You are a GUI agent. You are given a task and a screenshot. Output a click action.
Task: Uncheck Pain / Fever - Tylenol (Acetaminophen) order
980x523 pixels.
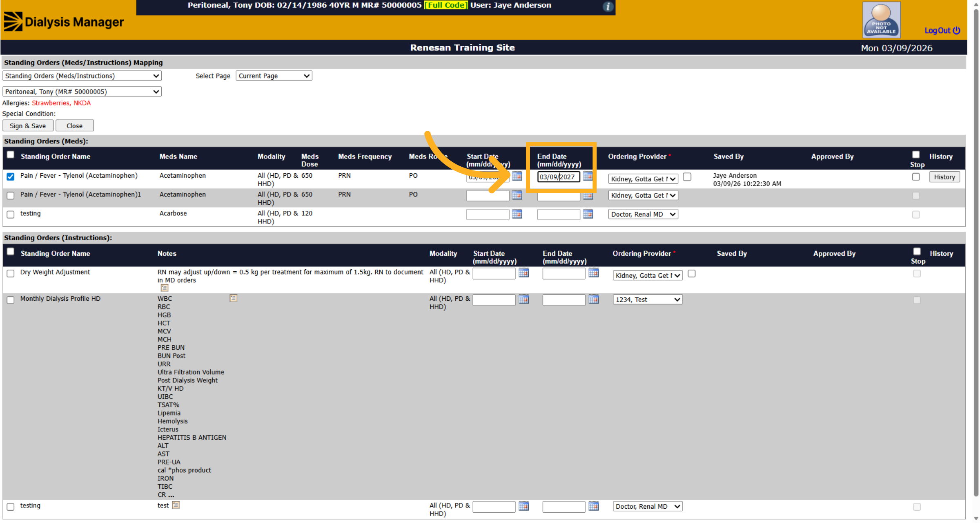pyautogui.click(x=11, y=177)
